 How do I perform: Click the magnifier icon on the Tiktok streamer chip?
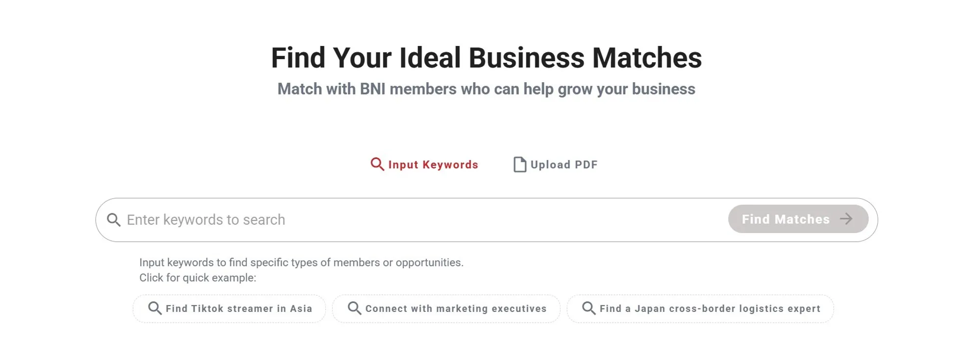155,308
